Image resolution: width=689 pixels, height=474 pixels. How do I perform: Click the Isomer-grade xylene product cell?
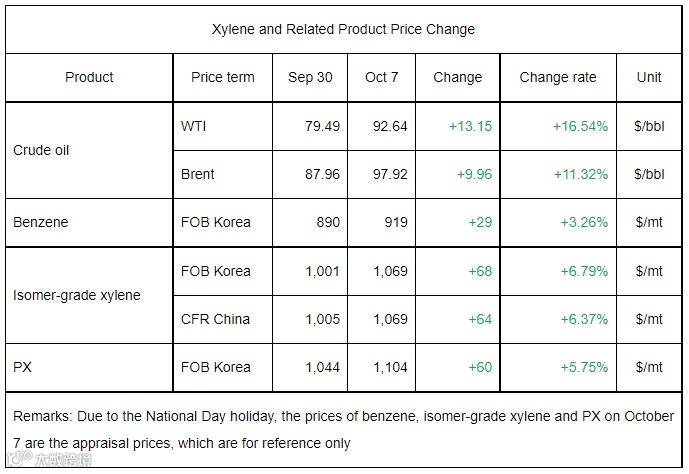[x=77, y=295]
